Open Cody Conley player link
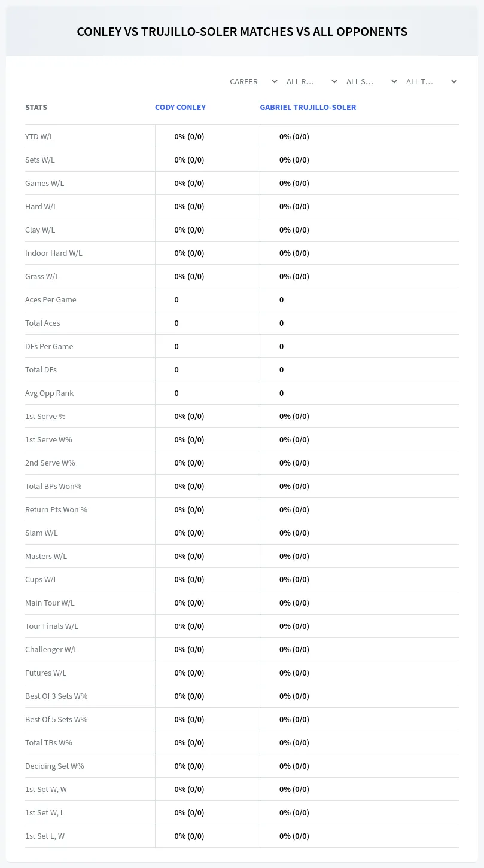This screenshot has width=484, height=868. [x=180, y=108]
